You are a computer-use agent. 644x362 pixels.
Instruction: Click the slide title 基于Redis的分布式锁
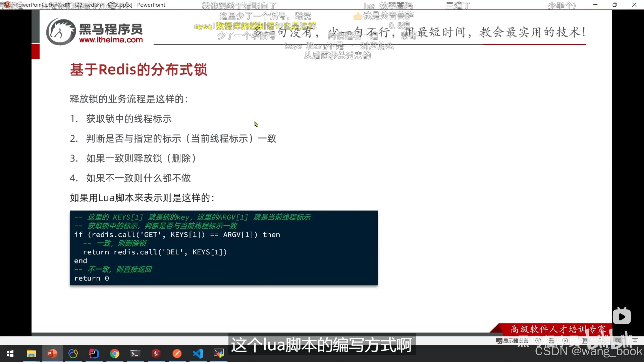[139, 70]
